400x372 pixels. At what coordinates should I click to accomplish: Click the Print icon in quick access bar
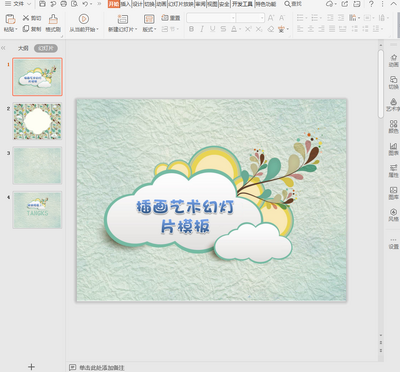click(x=63, y=4)
